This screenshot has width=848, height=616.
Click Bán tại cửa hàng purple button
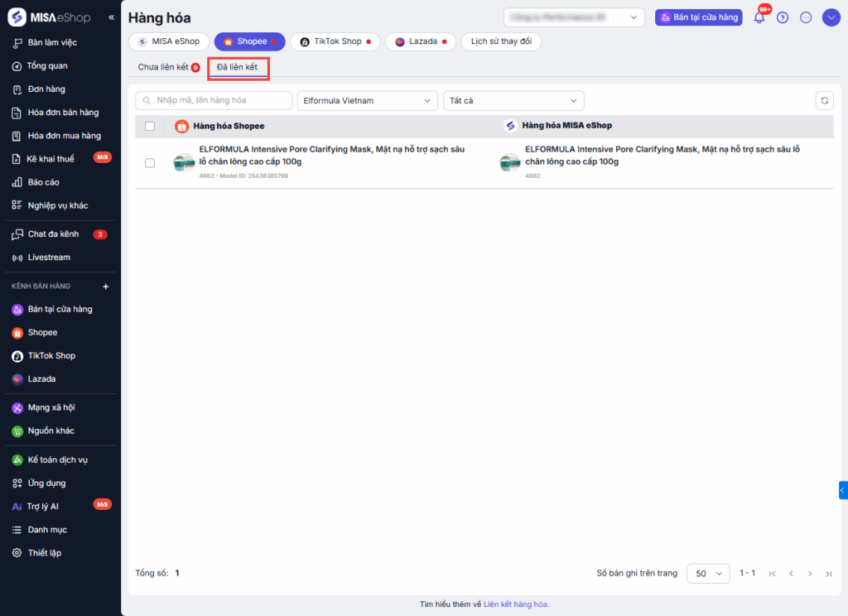(699, 17)
